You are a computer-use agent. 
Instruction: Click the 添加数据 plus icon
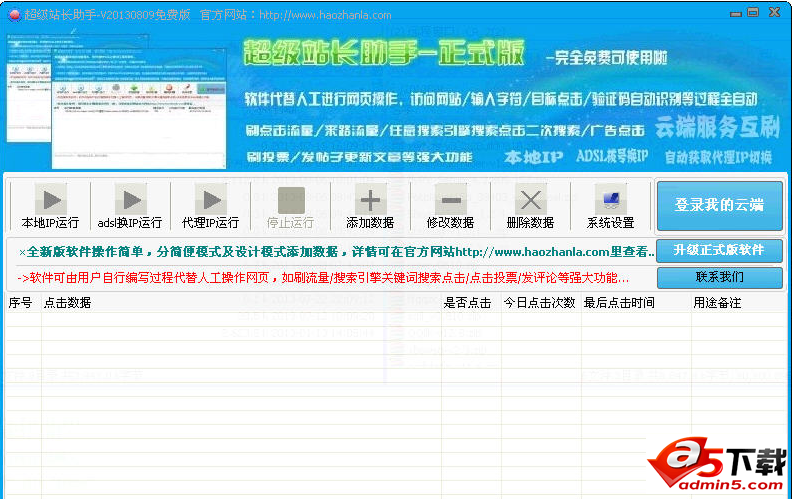pyautogui.click(x=370, y=201)
